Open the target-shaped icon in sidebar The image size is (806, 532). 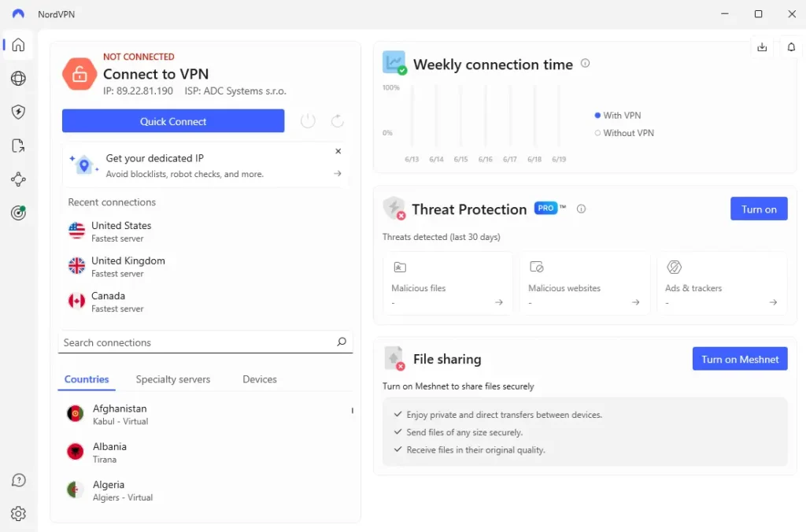click(18, 212)
